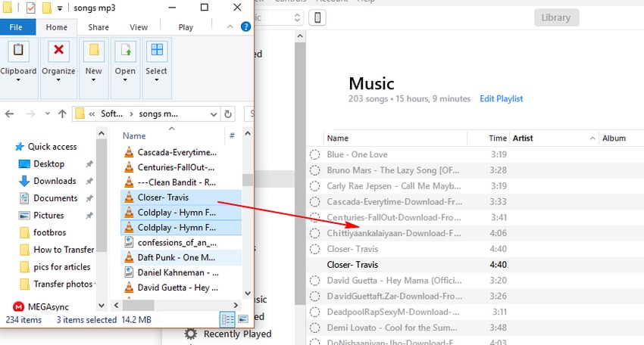The height and width of the screenshot is (345, 644).
Task: Click the Documents icon in Quick access
Action: click(x=24, y=198)
